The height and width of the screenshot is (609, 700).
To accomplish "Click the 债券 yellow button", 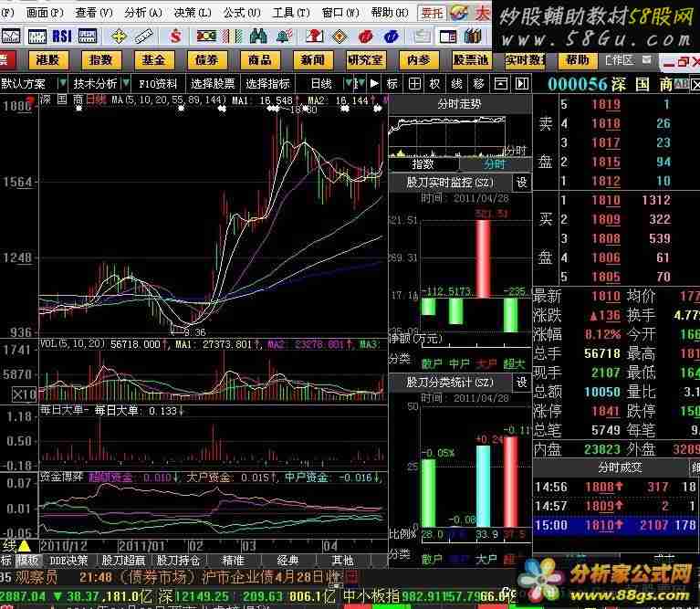I will coord(206,60).
